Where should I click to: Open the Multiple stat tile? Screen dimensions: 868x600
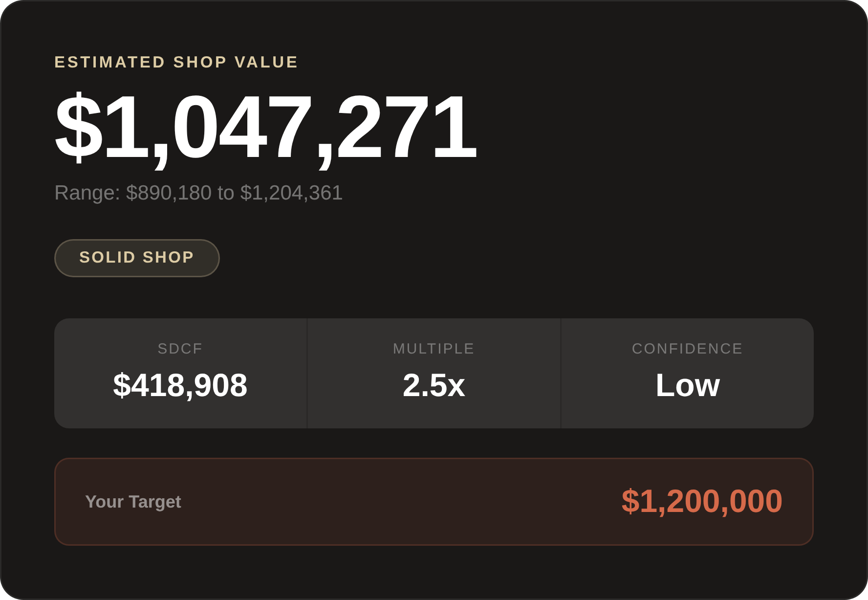click(434, 373)
